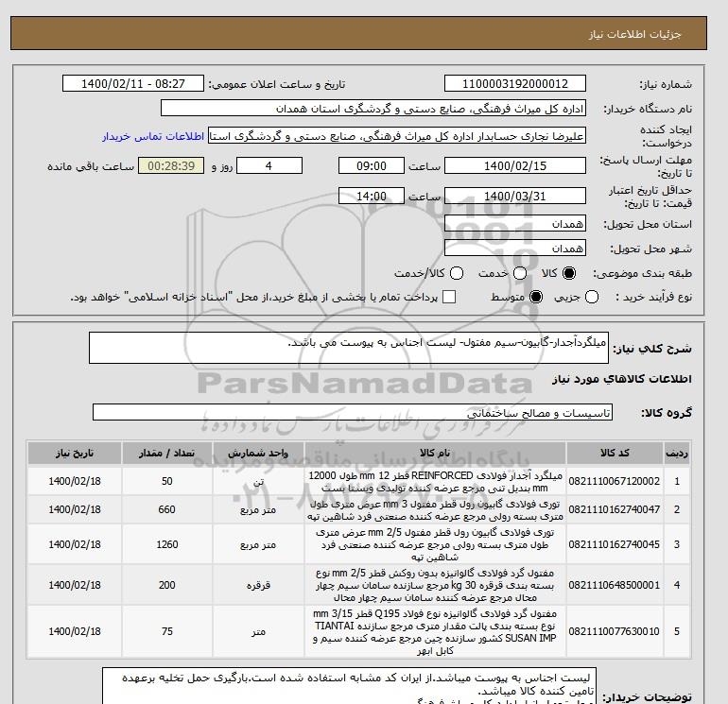The height and width of the screenshot is (704, 728).
Task: Click the request creator field علیرضا نجاری
Action: pos(397,136)
